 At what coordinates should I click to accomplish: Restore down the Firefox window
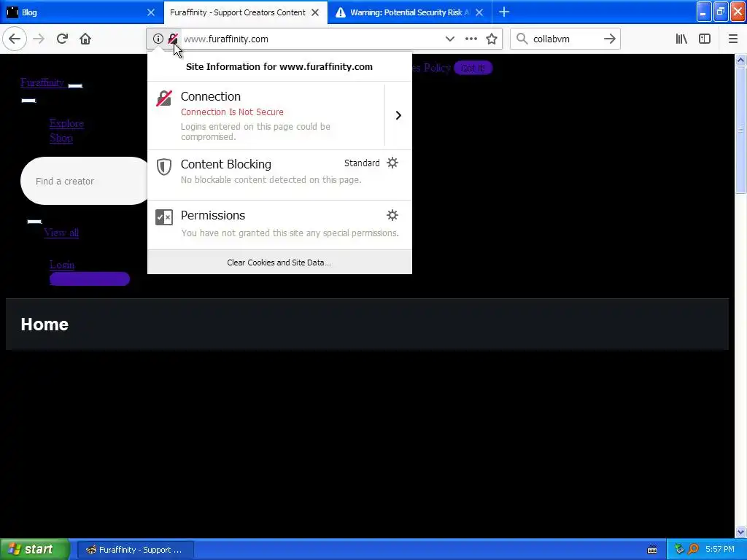(721, 12)
